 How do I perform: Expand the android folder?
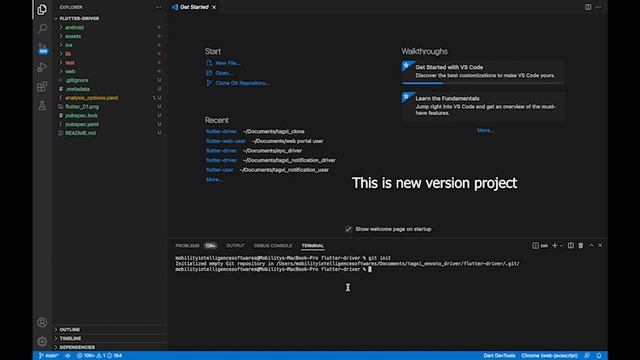point(60,27)
